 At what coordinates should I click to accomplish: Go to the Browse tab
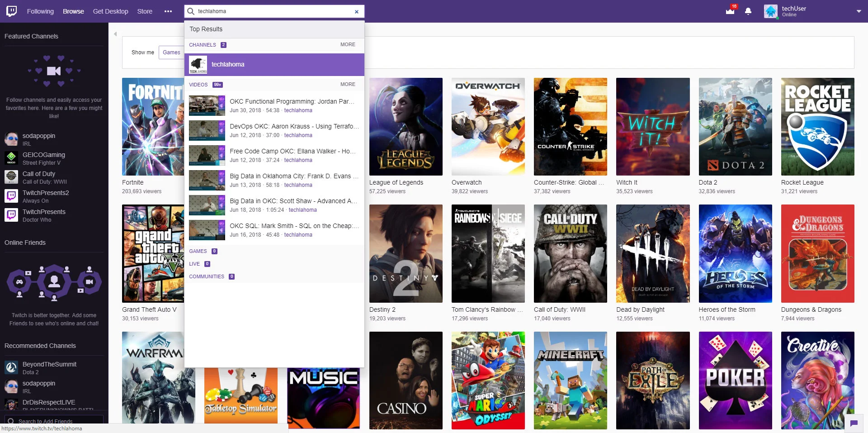(73, 11)
